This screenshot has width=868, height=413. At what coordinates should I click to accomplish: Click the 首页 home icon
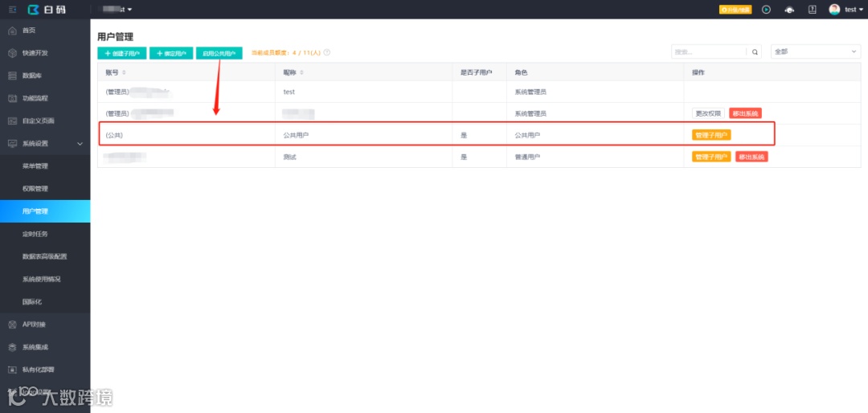pyautogui.click(x=13, y=31)
